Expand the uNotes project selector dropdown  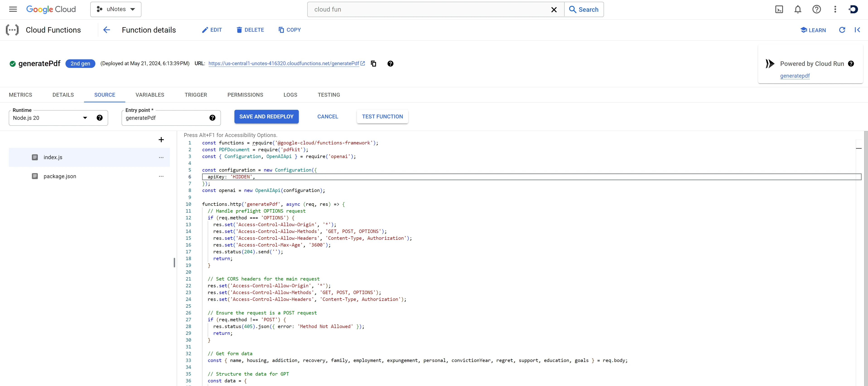click(x=116, y=9)
